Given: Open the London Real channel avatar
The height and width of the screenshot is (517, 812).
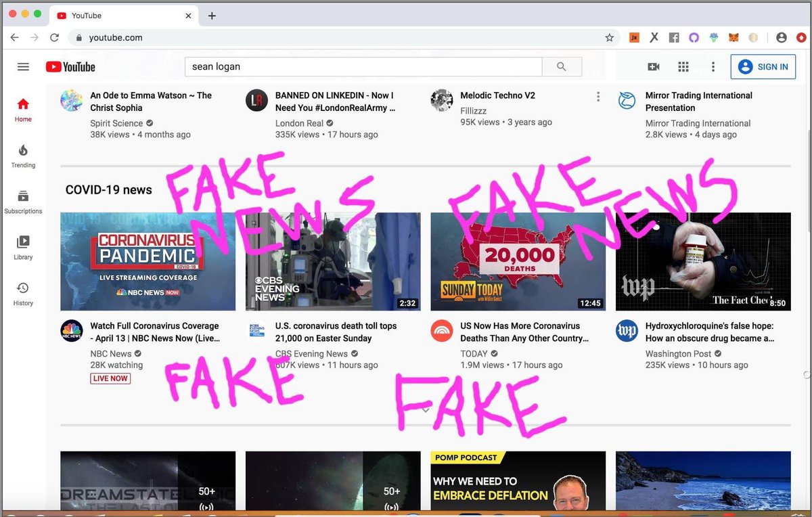Looking at the screenshot, I should coord(256,100).
